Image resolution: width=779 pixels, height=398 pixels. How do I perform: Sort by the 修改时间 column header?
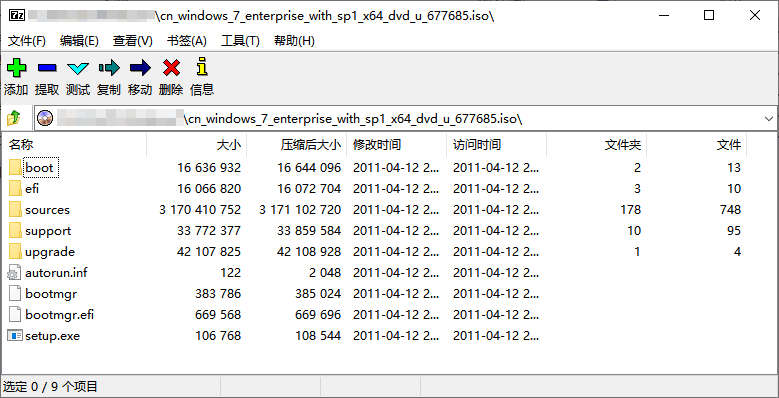tap(377, 145)
